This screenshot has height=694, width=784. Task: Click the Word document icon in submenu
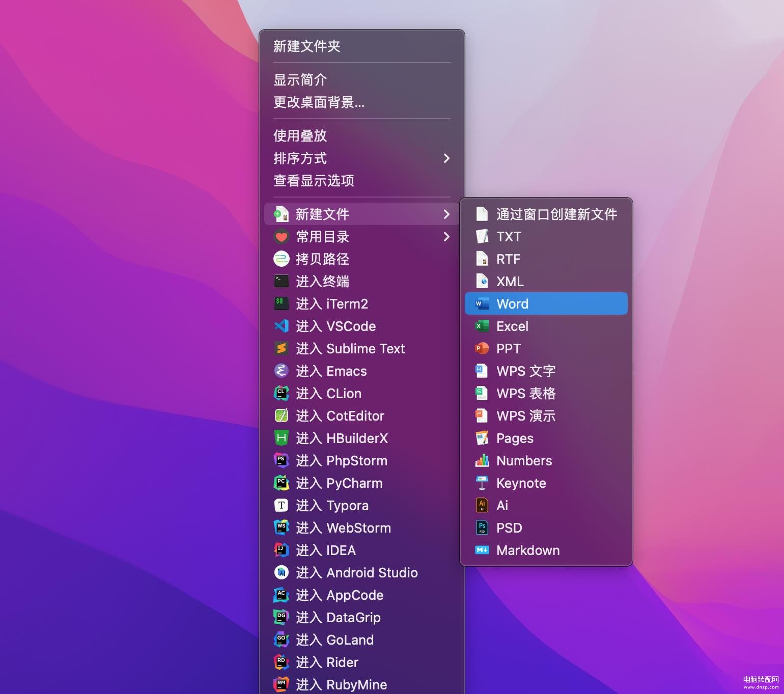pos(482,303)
